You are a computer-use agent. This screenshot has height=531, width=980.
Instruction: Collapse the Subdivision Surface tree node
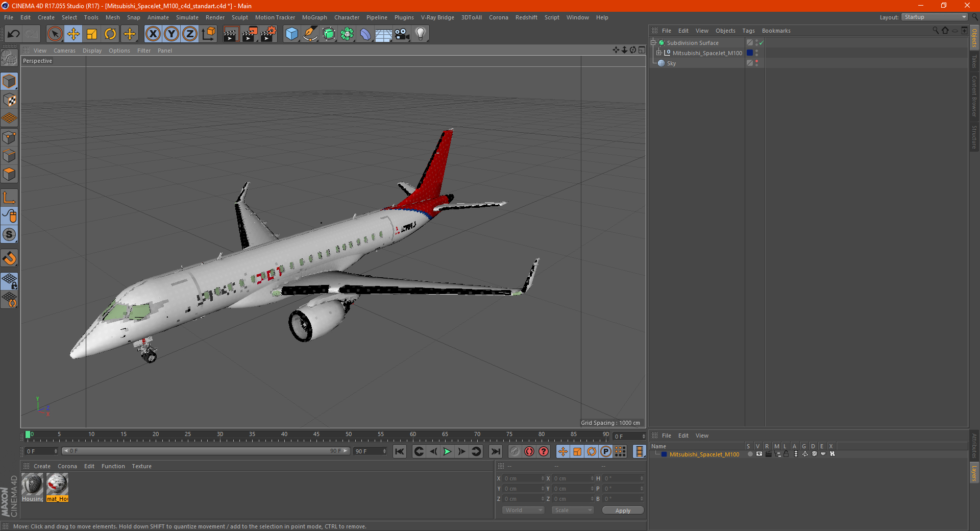pyautogui.click(x=653, y=43)
